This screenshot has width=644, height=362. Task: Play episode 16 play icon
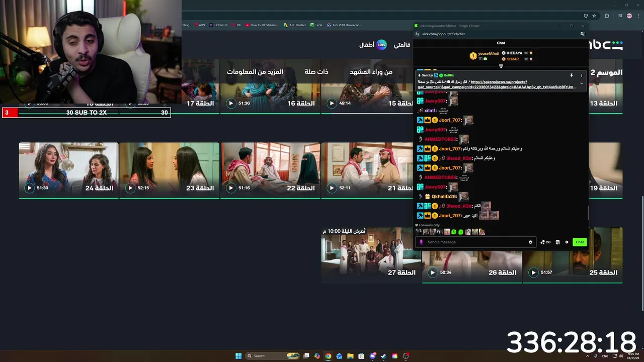point(231,103)
